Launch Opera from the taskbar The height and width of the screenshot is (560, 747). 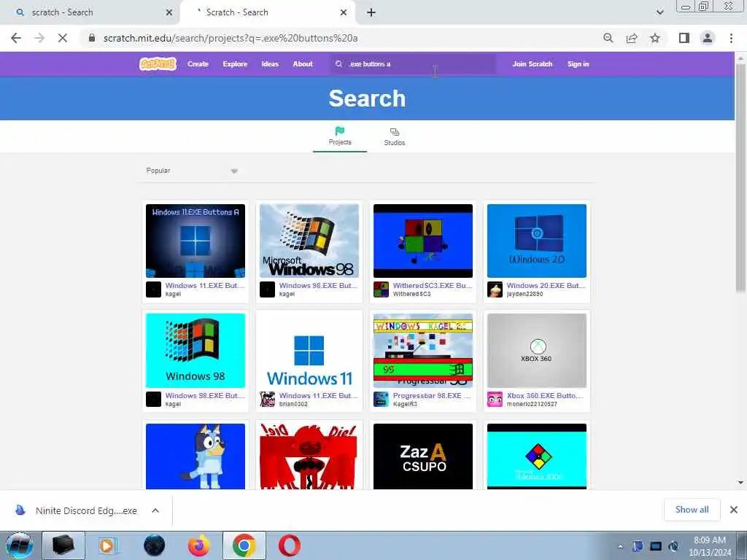[289, 545]
